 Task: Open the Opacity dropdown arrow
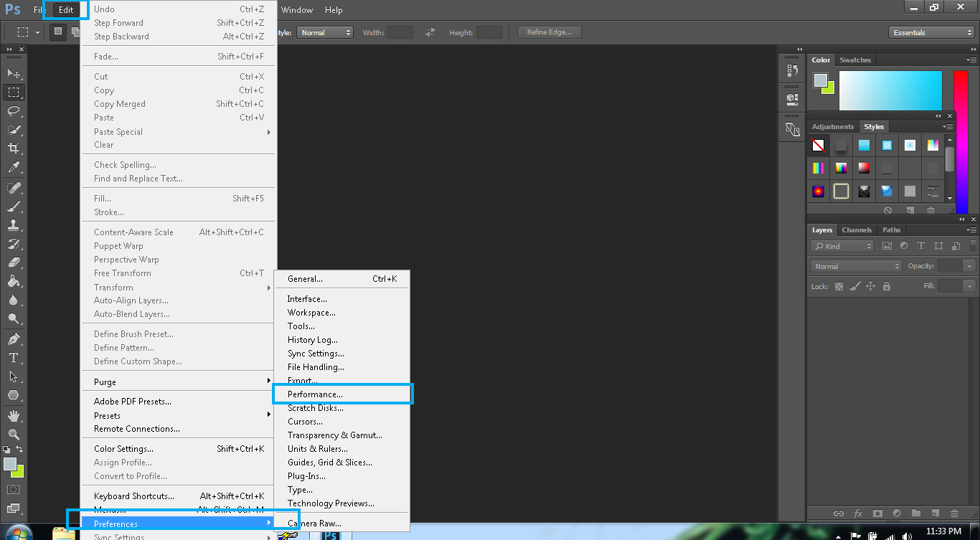tap(970, 266)
